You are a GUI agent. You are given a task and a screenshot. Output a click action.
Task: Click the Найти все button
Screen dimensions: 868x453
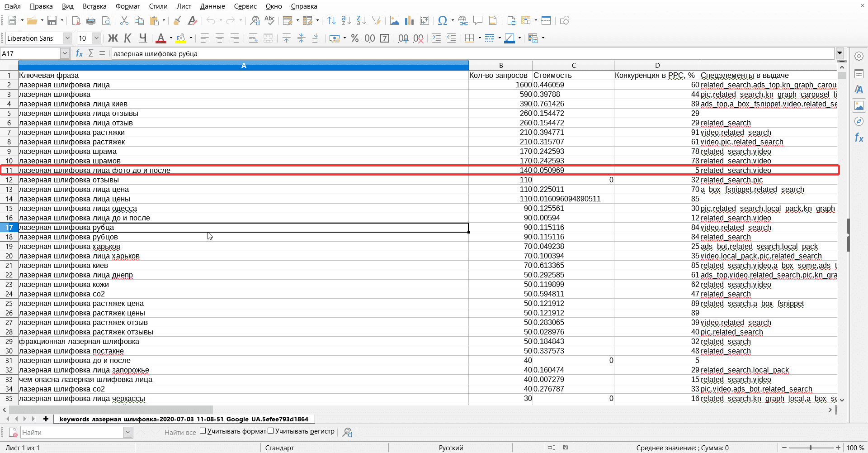(180, 433)
